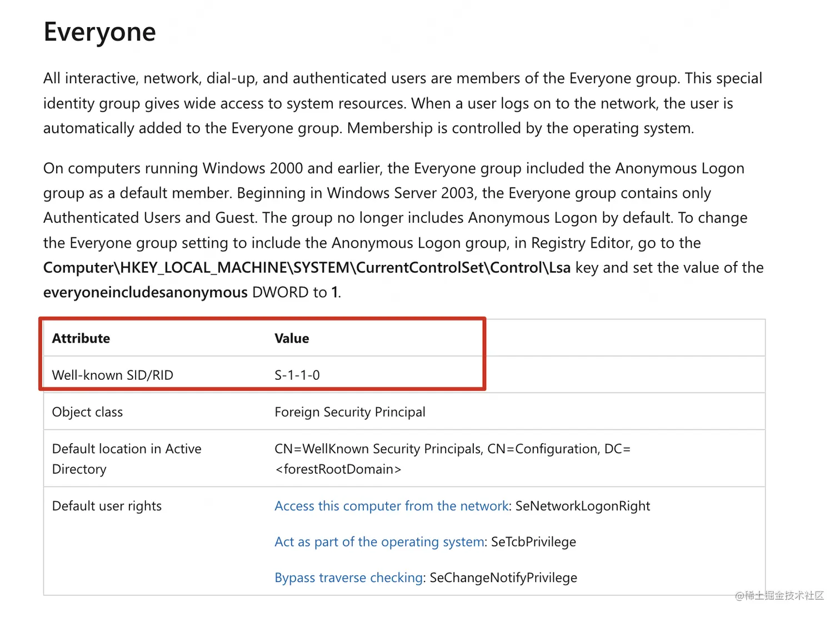Click 'Default location in Active Directory' cell

coord(127,459)
